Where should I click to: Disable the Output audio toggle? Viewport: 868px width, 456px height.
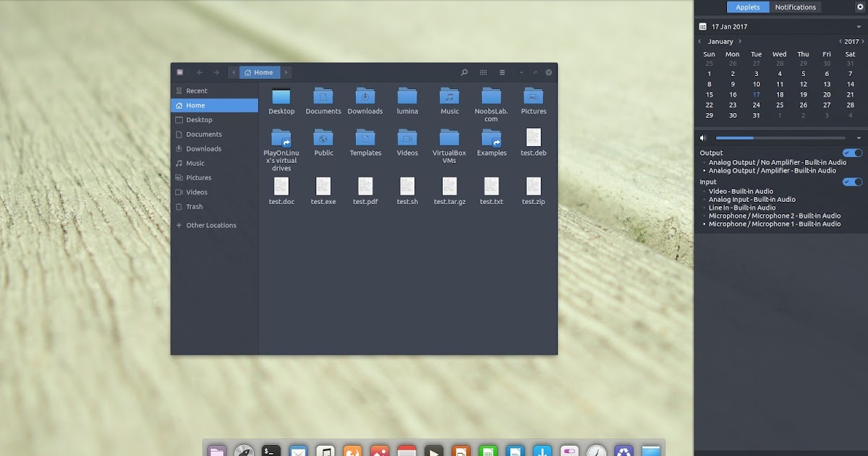pos(852,152)
